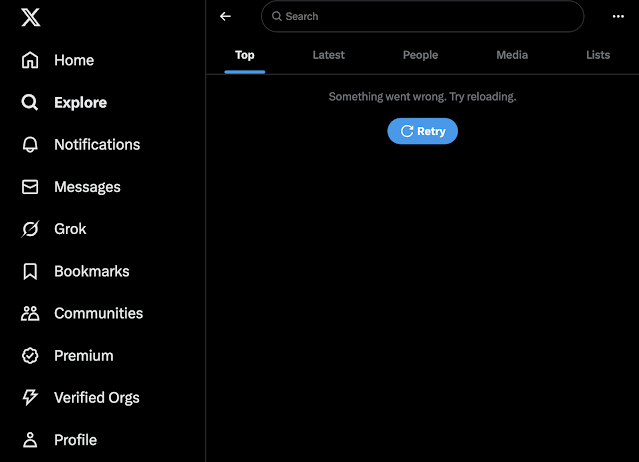Viewport: 639px width, 462px height.
Task: Go back using the left arrow
Action: 225,16
